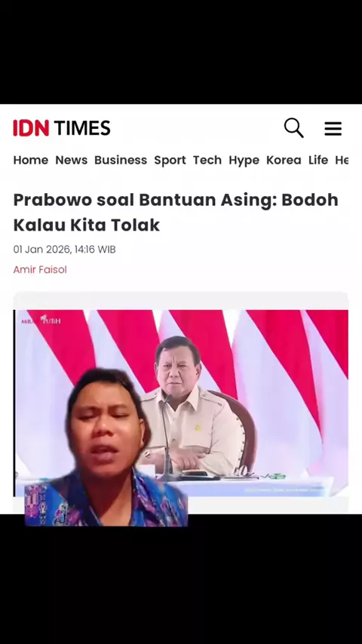Screen dimensions: 362x644
Task: Tap the overlay commentator video with blue shirt
Action: [106, 447]
